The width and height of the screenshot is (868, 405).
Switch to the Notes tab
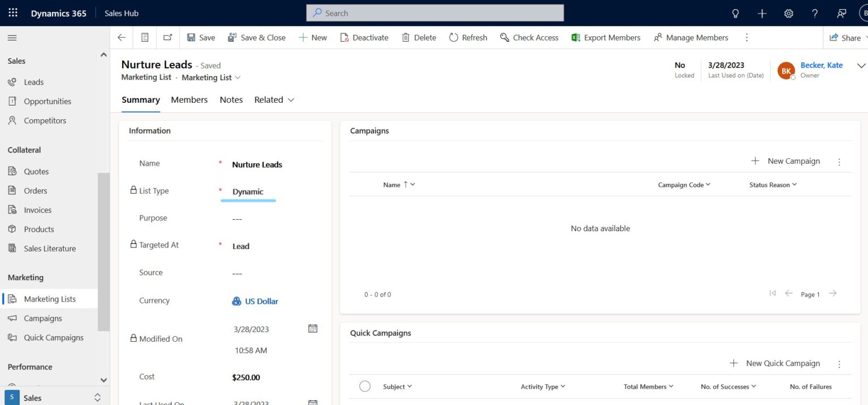tap(231, 99)
